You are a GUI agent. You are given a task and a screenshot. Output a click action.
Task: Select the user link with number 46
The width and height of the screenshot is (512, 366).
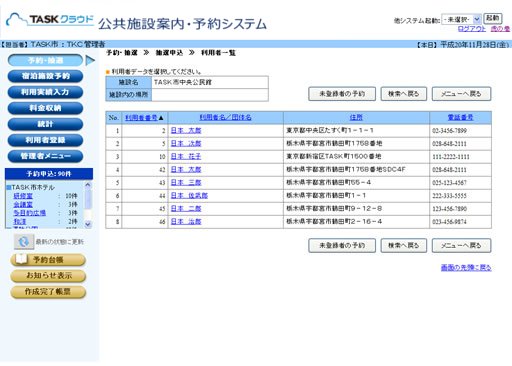(x=186, y=221)
